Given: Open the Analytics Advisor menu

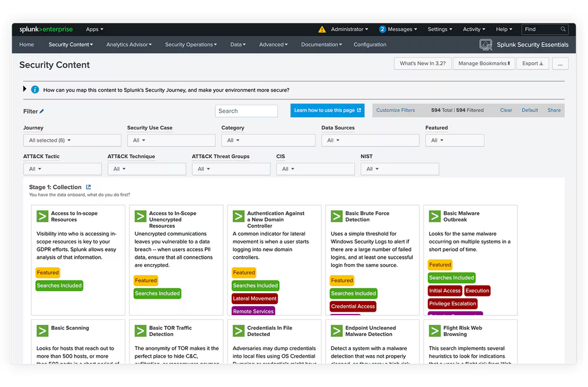Looking at the screenshot, I should pos(129,44).
